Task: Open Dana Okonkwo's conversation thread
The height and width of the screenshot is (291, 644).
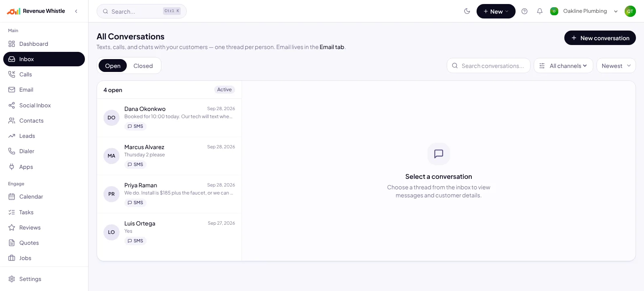Action: [169, 118]
